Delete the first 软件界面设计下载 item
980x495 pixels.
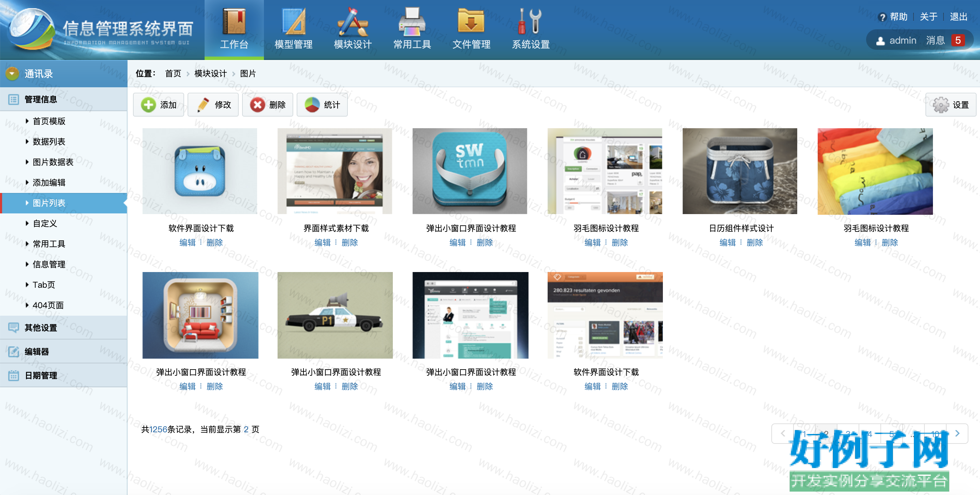tap(214, 242)
